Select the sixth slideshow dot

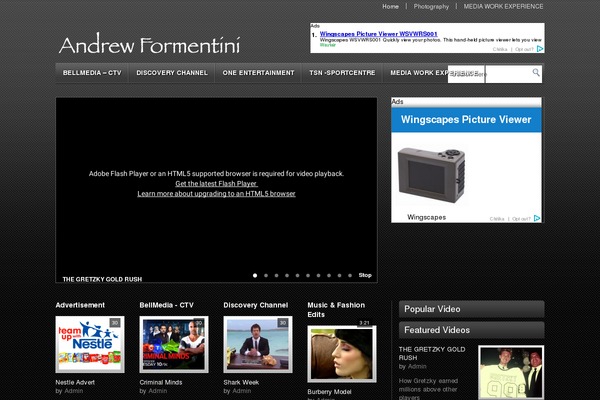(x=308, y=276)
